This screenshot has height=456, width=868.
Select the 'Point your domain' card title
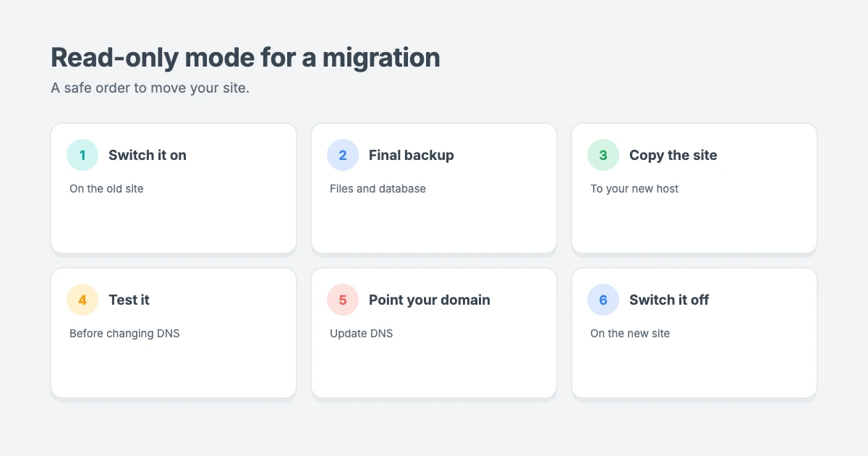430,300
